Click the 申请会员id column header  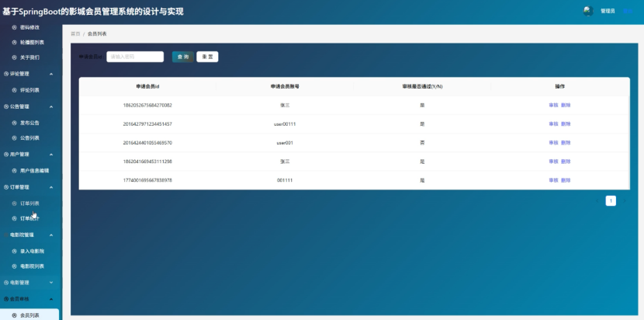[147, 86]
